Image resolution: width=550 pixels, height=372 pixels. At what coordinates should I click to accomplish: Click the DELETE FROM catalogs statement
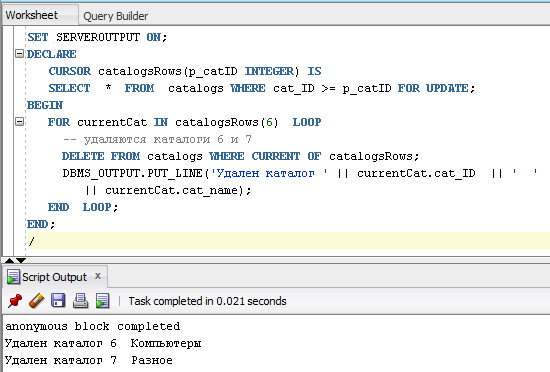pyautogui.click(x=241, y=156)
